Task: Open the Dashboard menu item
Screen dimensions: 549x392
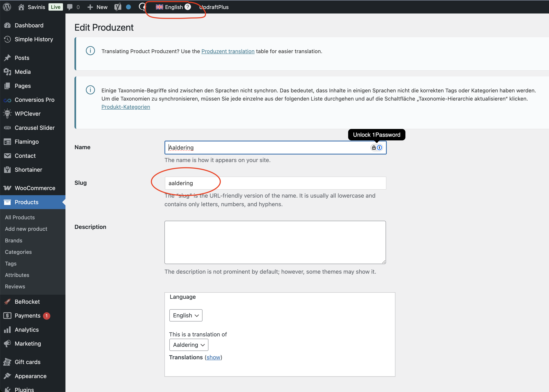Action: pyautogui.click(x=29, y=25)
